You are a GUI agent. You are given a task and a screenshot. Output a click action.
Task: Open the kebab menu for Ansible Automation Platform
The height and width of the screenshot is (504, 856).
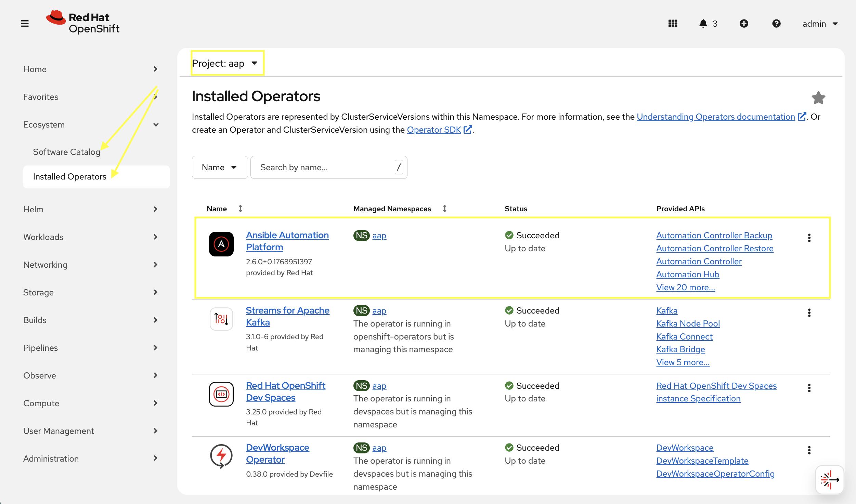point(809,238)
